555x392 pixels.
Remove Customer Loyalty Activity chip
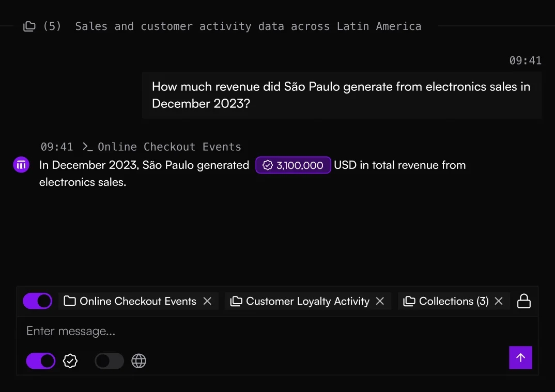[380, 301]
